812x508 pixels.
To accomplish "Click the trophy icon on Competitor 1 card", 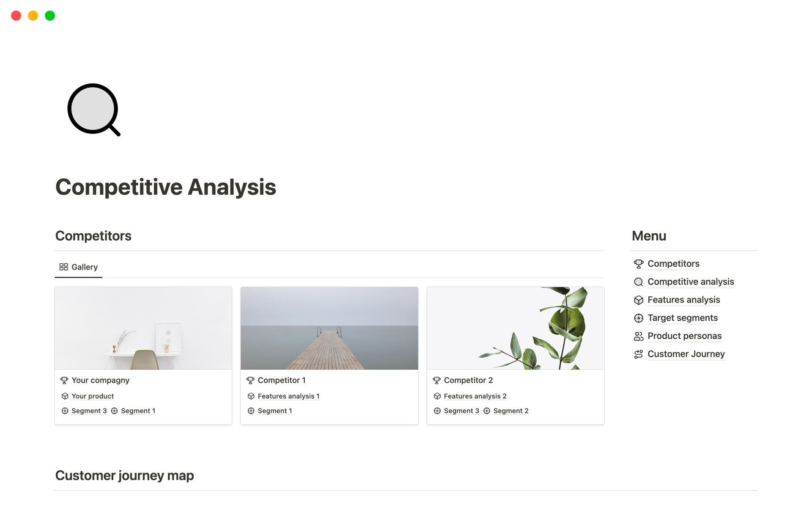I will [x=251, y=380].
